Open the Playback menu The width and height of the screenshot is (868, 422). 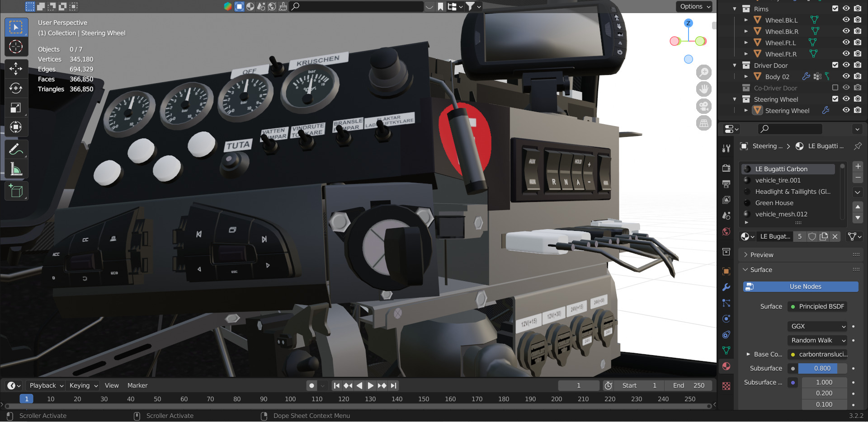46,385
